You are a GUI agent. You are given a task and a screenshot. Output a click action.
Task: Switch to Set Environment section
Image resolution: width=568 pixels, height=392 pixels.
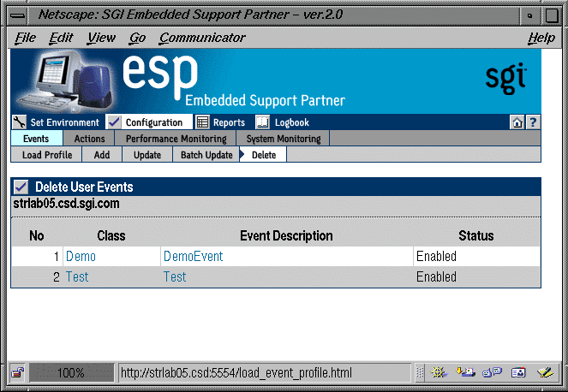coord(64,122)
